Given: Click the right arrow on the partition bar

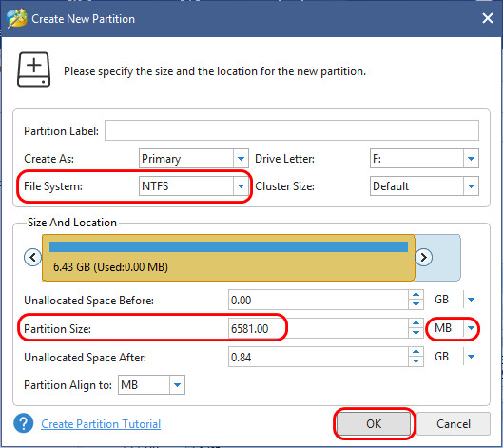Looking at the screenshot, I should point(423,257).
